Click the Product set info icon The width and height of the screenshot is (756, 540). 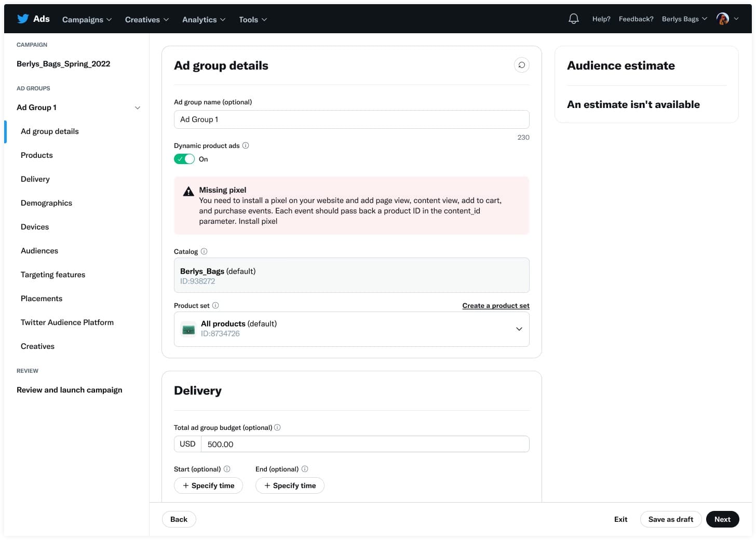[215, 305]
